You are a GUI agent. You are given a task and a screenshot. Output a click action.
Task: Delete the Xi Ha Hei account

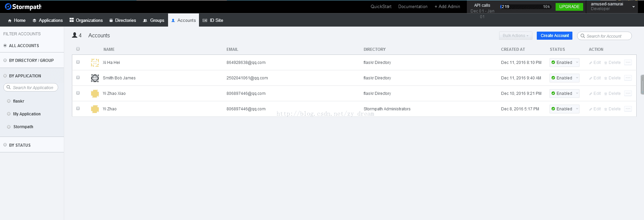(612, 63)
